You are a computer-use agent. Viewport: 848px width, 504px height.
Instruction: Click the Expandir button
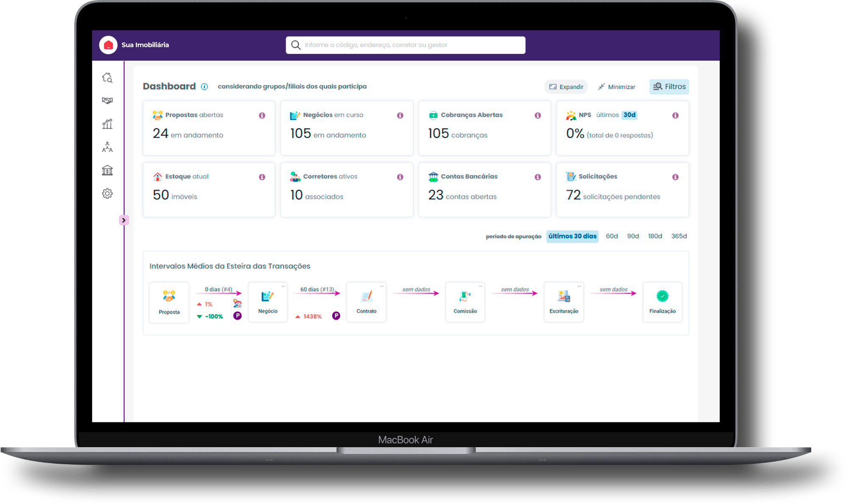[566, 87]
